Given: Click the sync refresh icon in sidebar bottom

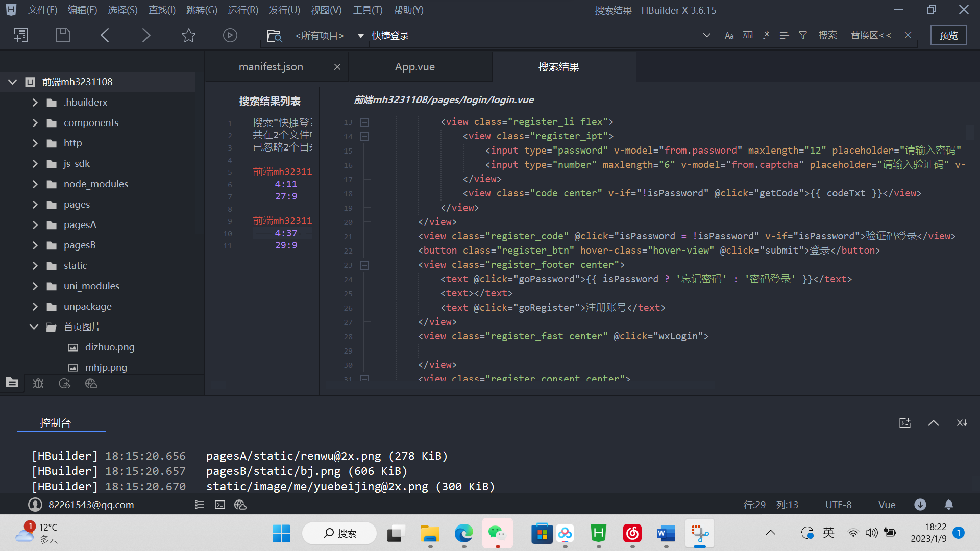Looking at the screenshot, I should coord(65,383).
